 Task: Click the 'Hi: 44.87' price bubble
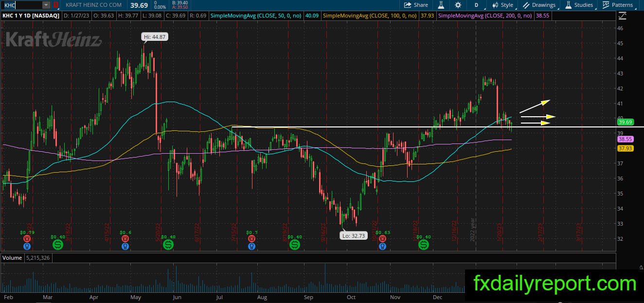155,36
